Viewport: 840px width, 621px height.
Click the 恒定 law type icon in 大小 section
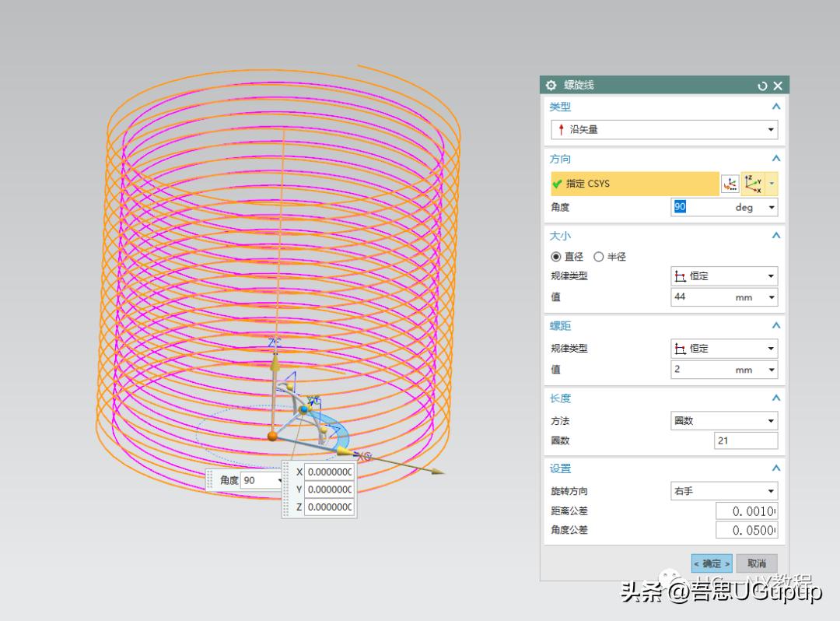(x=681, y=275)
